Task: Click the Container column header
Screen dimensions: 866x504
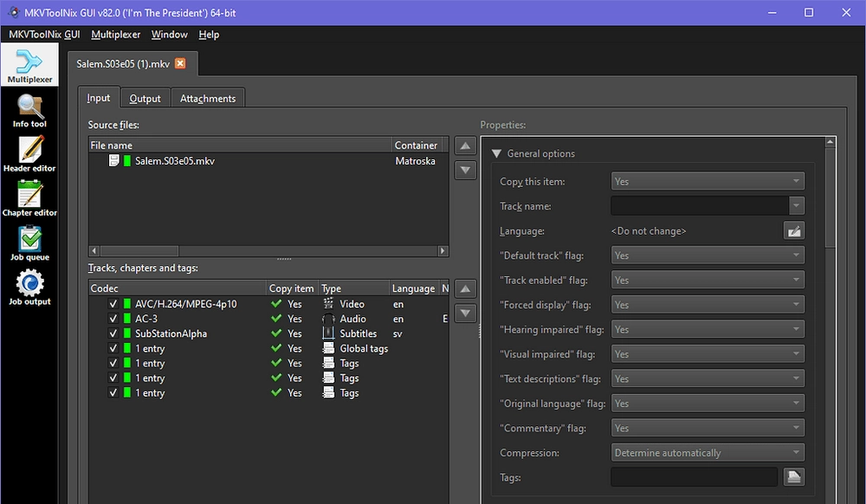Action: pyautogui.click(x=417, y=145)
